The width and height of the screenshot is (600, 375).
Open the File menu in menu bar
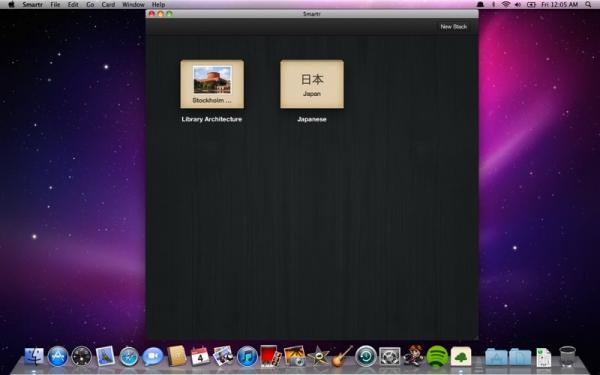pos(55,5)
